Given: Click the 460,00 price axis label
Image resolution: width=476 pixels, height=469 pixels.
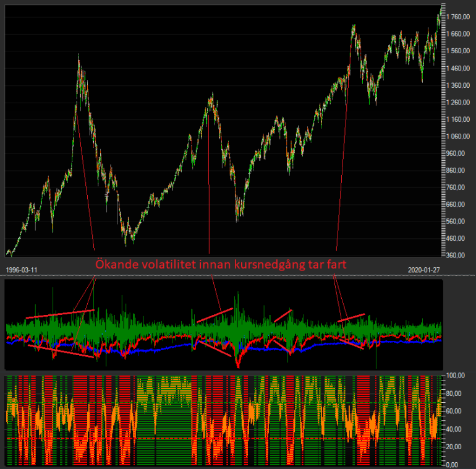Looking at the screenshot, I should pos(456,238).
